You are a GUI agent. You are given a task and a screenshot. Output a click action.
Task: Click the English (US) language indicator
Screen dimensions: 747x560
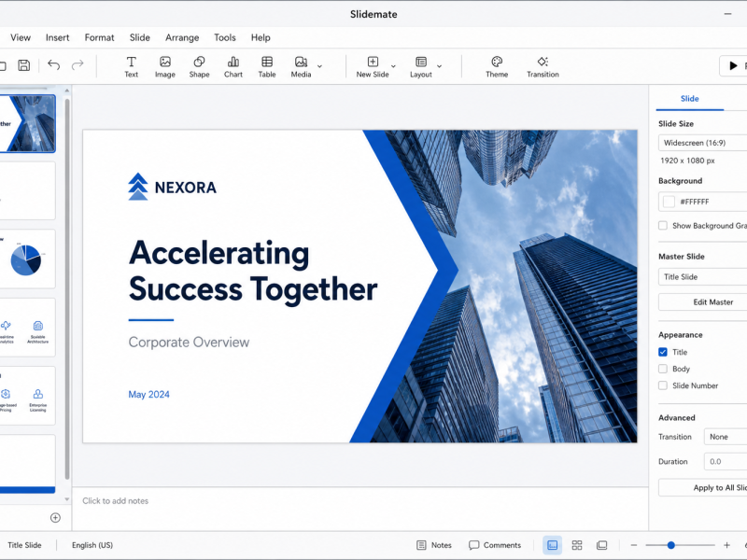tap(92, 545)
